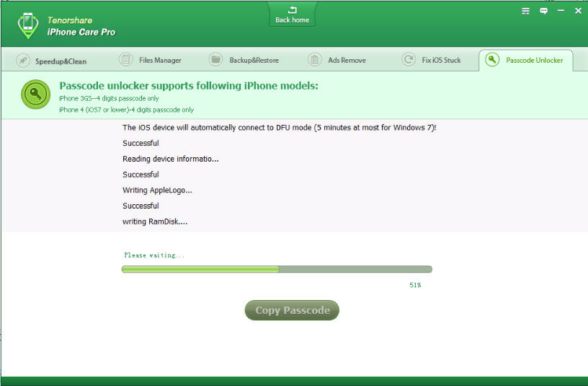Click the Copy Passcode button
This screenshot has width=588, height=386.
tap(292, 310)
